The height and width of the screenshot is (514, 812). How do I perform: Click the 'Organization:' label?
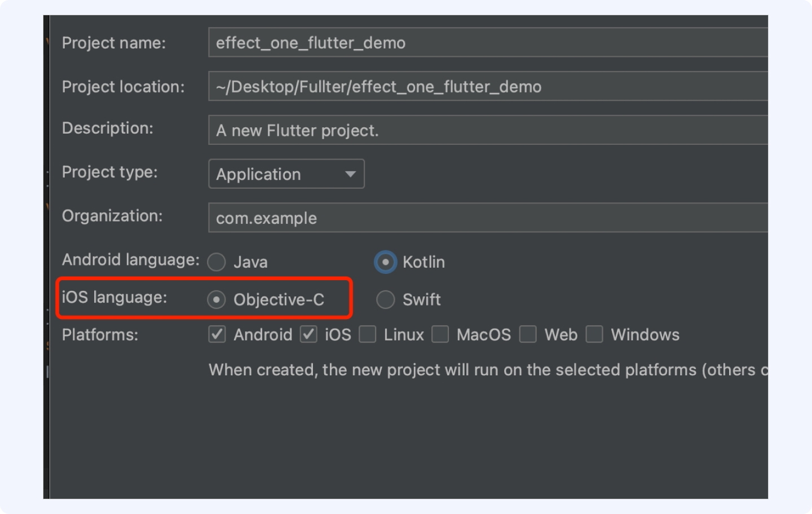click(x=112, y=216)
